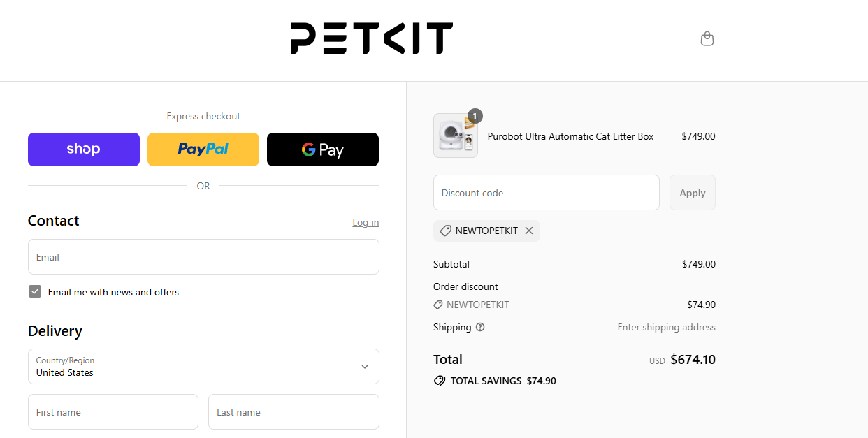Click the Email input field

[x=203, y=257]
